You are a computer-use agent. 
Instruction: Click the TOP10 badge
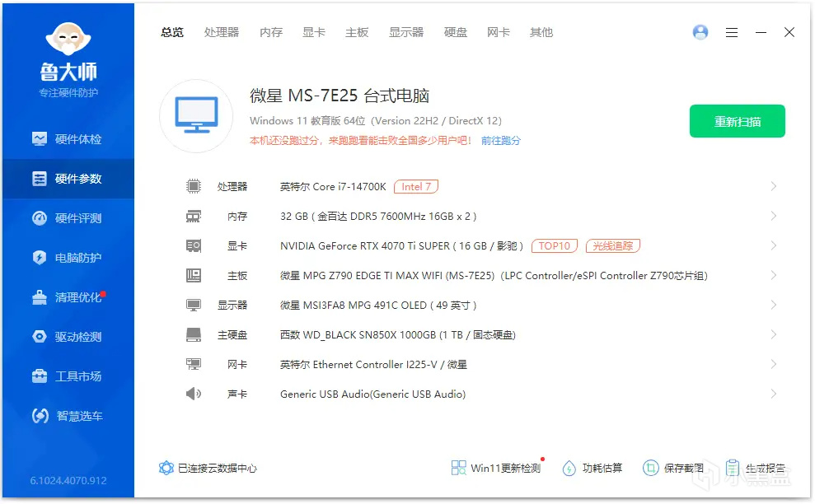[x=554, y=245]
